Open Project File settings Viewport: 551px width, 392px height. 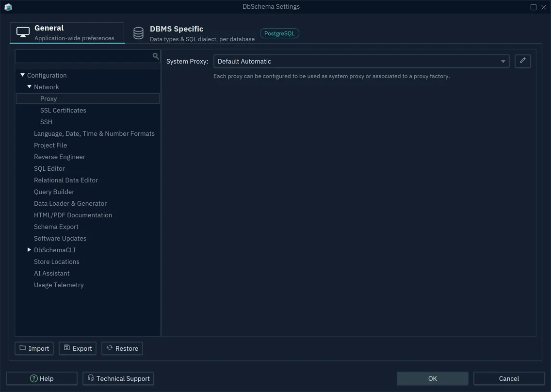click(50, 145)
